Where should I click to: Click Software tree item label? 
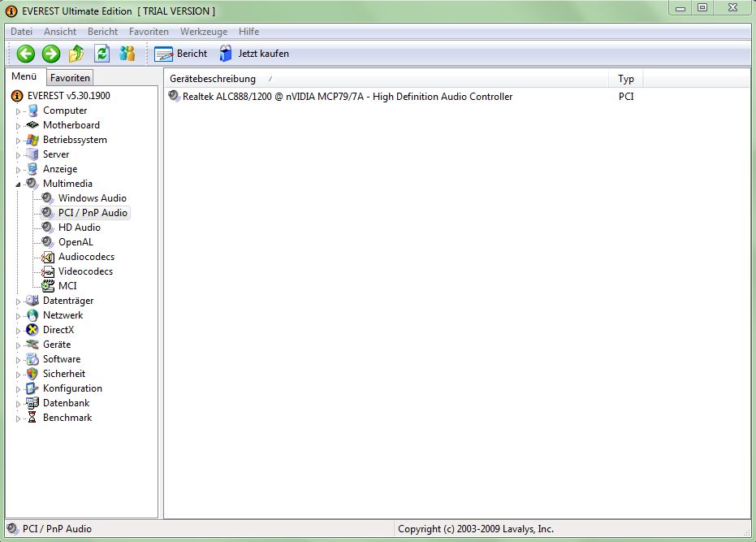pyautogui.click(x=62, y=359)
